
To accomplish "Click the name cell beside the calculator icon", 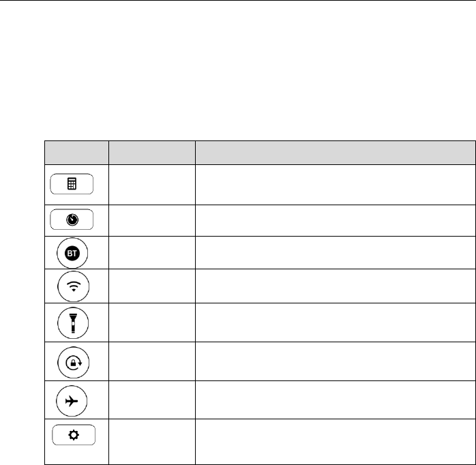I will point(152,185).
